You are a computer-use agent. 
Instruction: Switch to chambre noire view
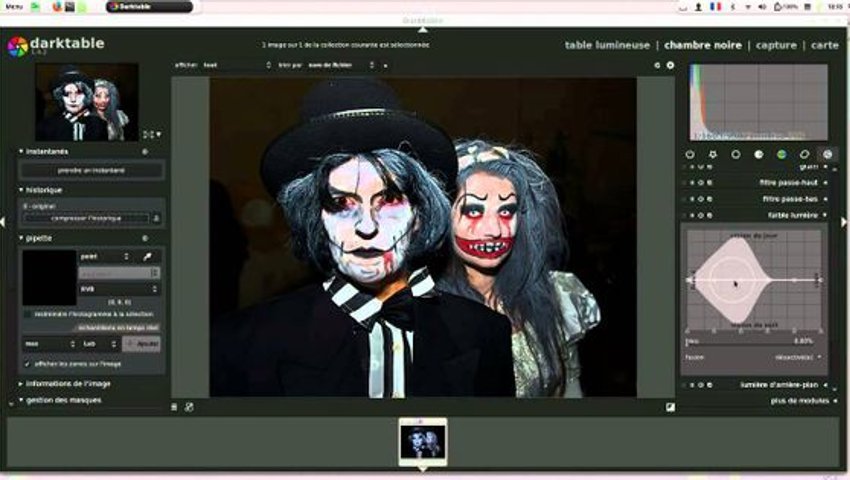[703, 45]
